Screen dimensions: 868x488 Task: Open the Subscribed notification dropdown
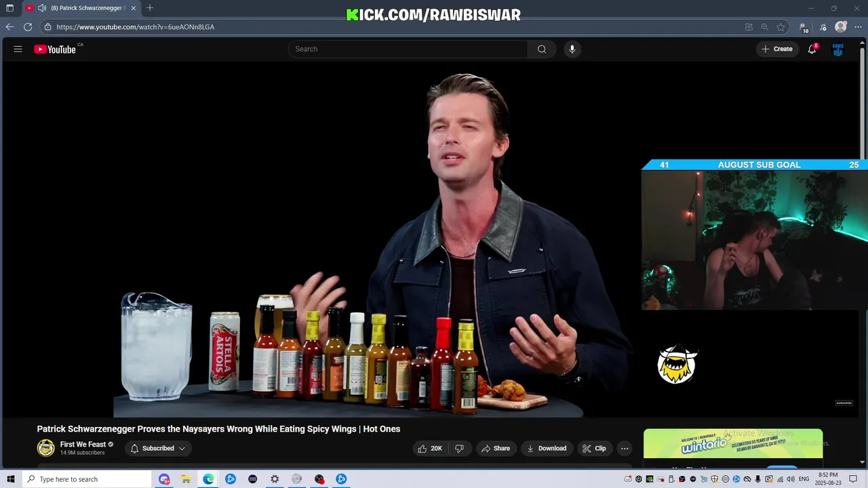point(158,448)
